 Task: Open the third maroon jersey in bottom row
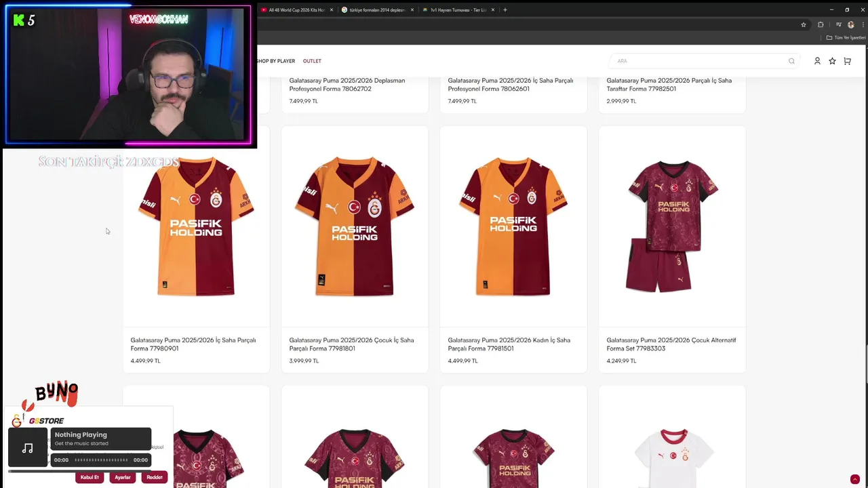point(513,457)
